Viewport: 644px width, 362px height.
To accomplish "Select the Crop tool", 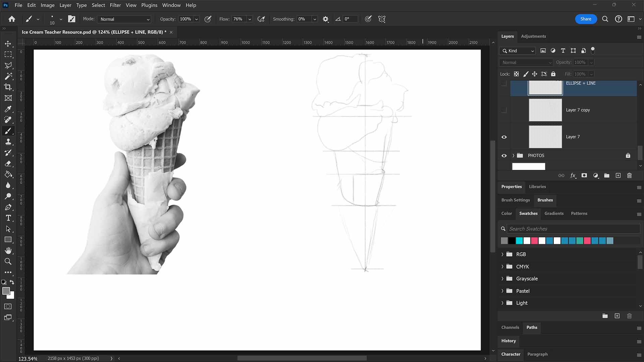I will pyautogui.click(x=8, y=87).
